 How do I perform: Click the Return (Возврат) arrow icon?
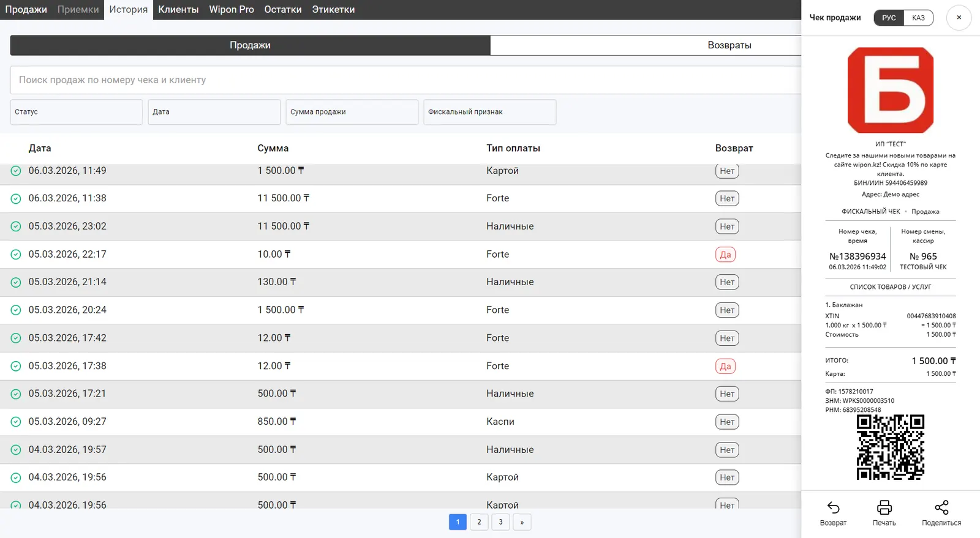pos(833,507)
